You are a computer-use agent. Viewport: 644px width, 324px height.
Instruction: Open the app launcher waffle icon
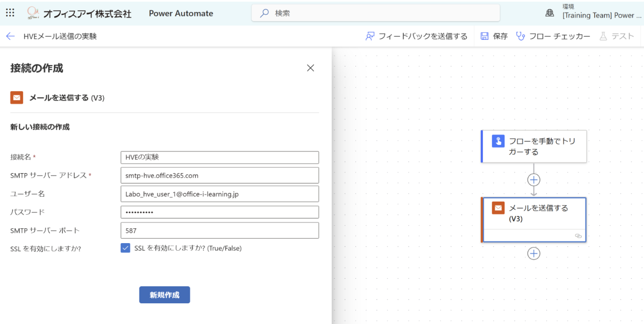pyautogui.click(x=10, y=13)
